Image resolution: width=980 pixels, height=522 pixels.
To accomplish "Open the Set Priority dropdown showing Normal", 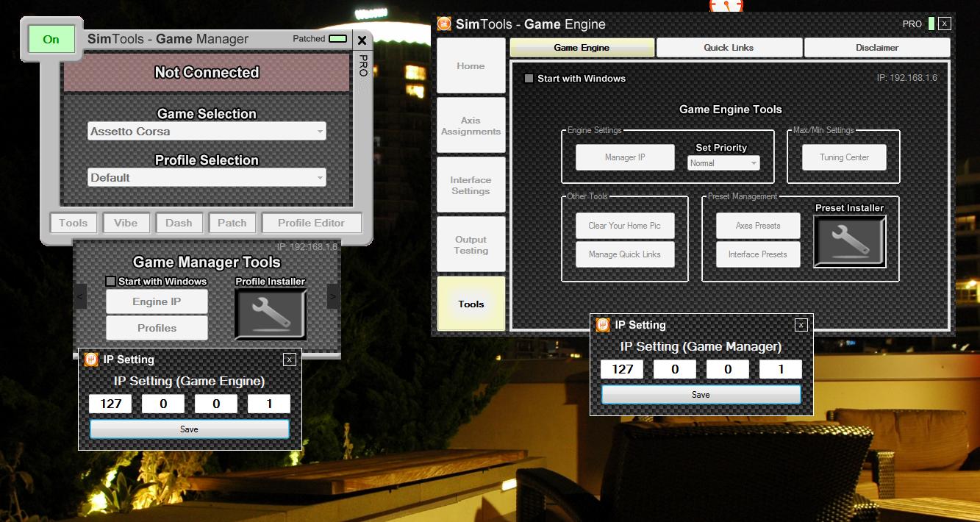I will (x=723, y=163).
